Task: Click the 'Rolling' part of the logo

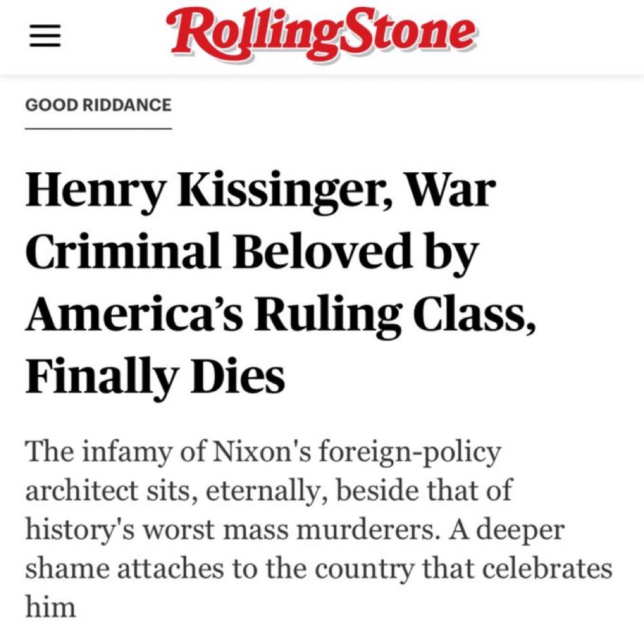Action: click(256, 35)
